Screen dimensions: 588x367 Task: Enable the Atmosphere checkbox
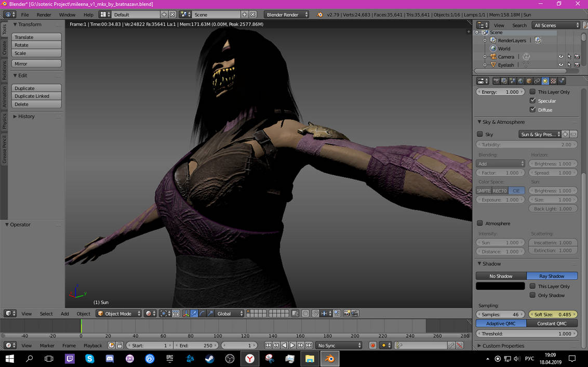479,224
